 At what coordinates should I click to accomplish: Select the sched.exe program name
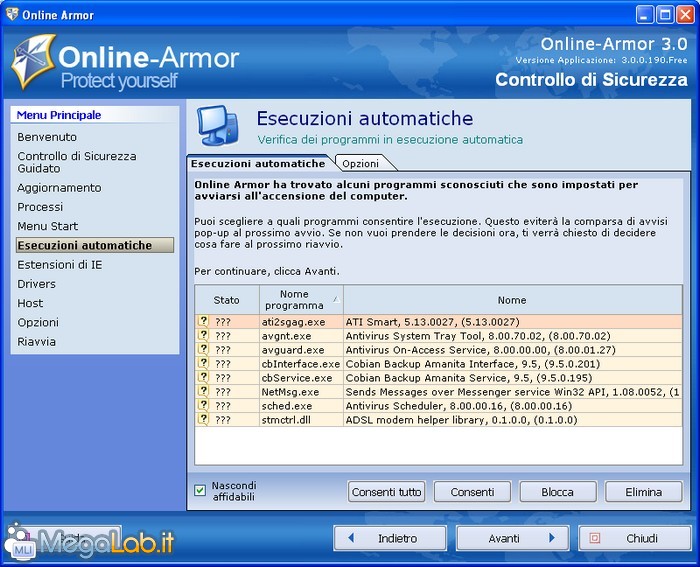287,406
